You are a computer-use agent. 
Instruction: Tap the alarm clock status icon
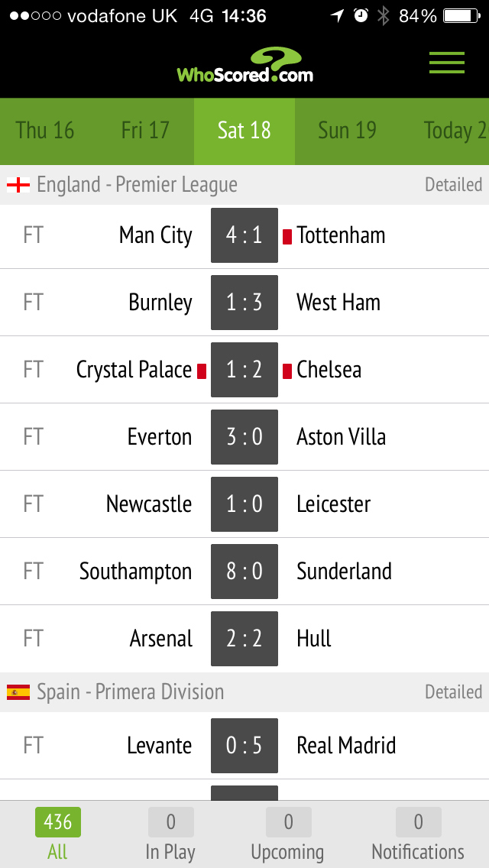[361, 16]
